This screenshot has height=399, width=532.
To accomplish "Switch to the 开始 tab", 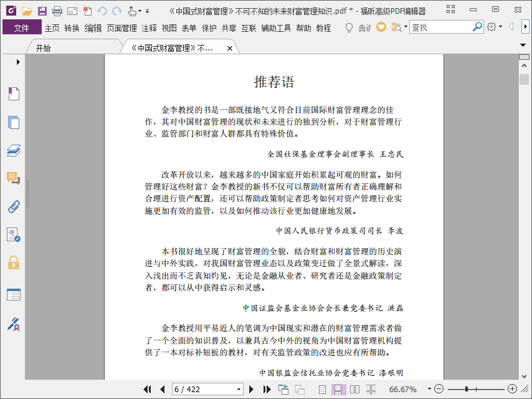I will pos(44,48).
